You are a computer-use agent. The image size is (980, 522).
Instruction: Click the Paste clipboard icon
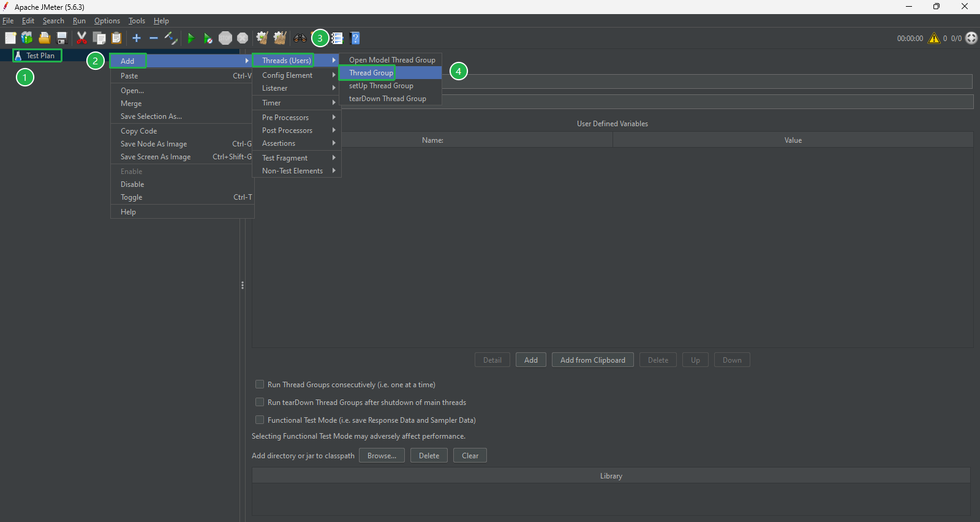pyautogui.click(x=116, y=38)
